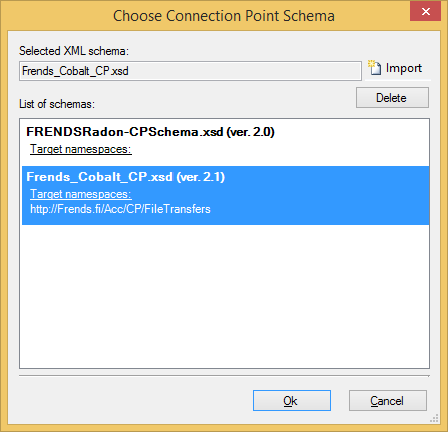Click the List of schemas label

(x=57, y=104)
